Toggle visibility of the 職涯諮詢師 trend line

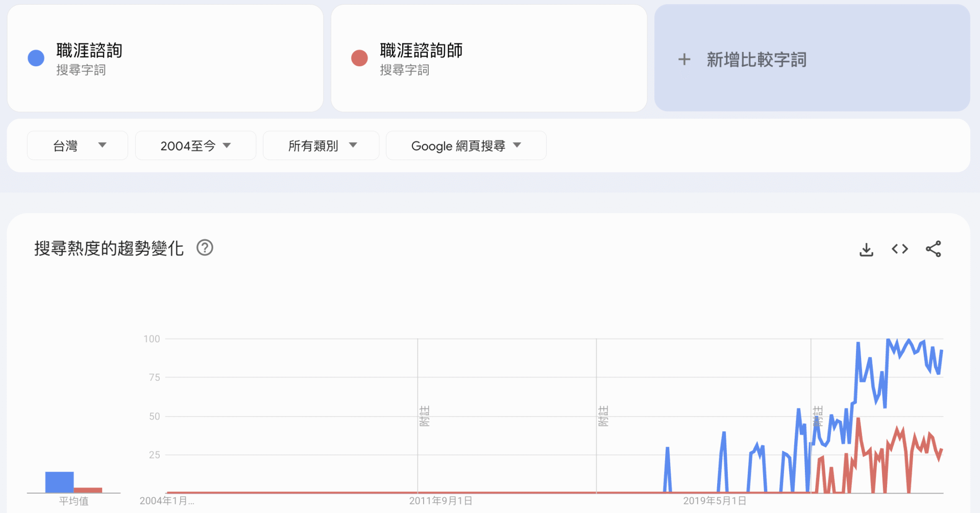click(359, 58)
